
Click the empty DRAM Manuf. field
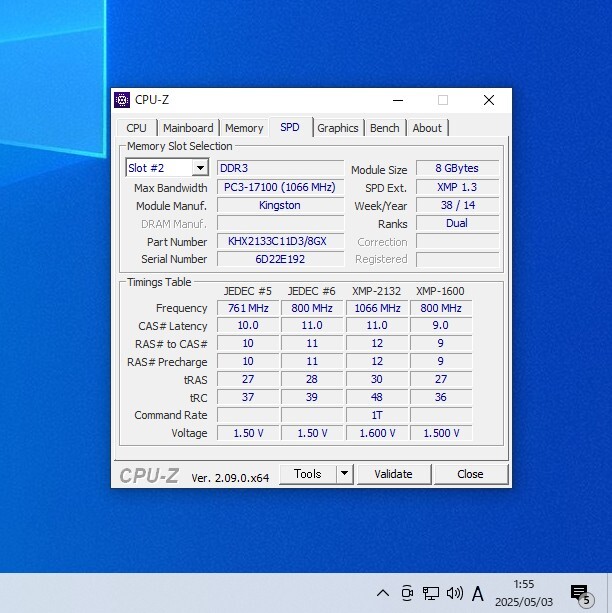tap(280, 223)
